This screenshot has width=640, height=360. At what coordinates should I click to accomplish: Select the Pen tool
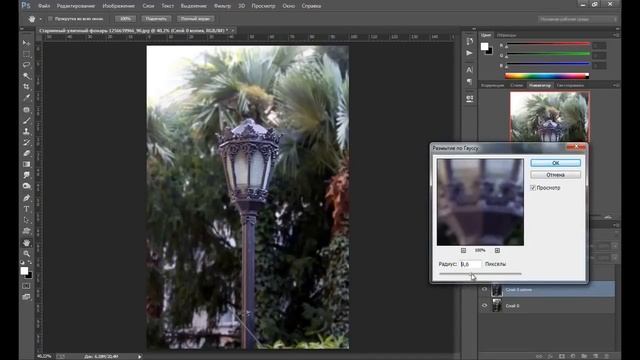click(x=27, y=198)
